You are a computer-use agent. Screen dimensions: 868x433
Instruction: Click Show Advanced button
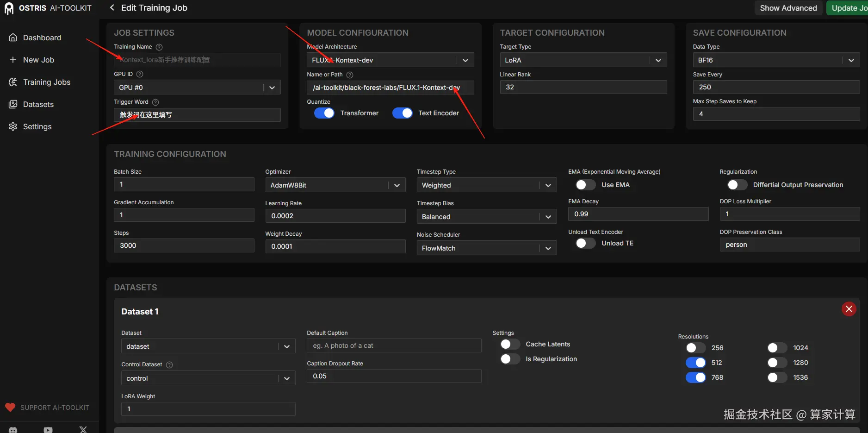pyautogui.click(x=788, y=8)
